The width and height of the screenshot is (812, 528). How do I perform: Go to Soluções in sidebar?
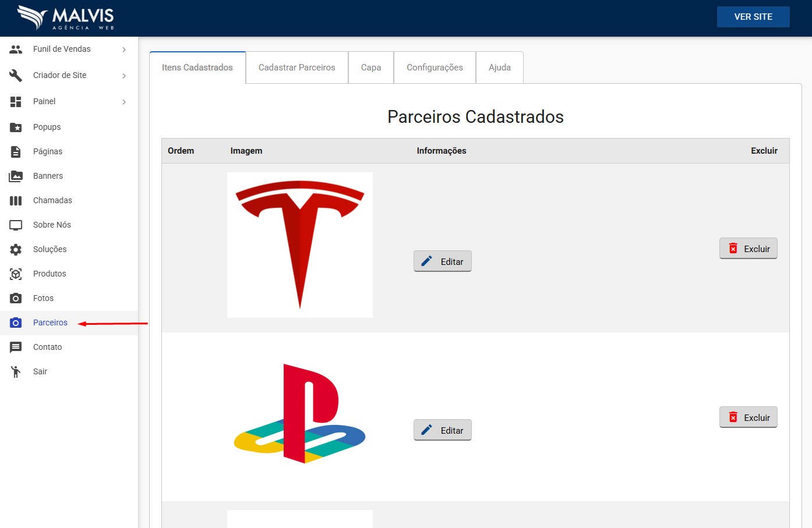coord(69,250)
